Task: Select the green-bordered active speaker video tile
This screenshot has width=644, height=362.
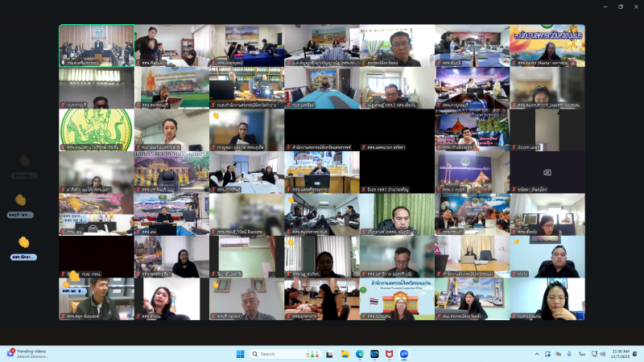Action: click(x=96, y=45)
